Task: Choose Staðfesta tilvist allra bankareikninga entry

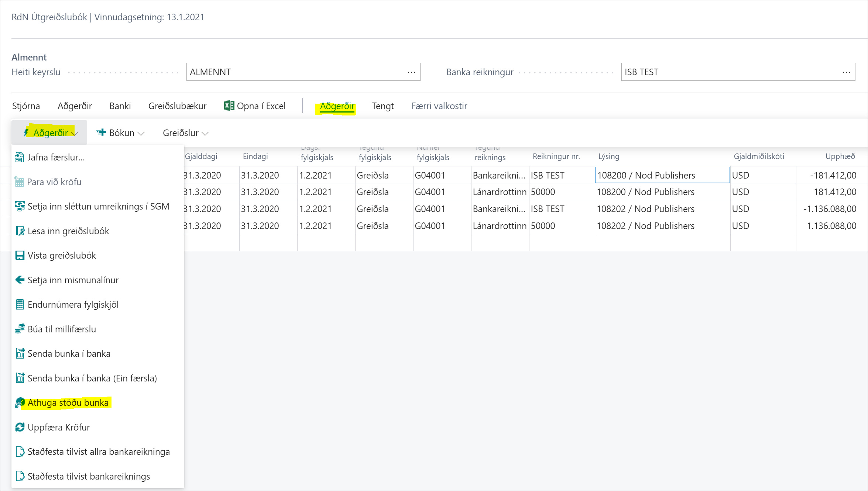Action: coord(98,452)
